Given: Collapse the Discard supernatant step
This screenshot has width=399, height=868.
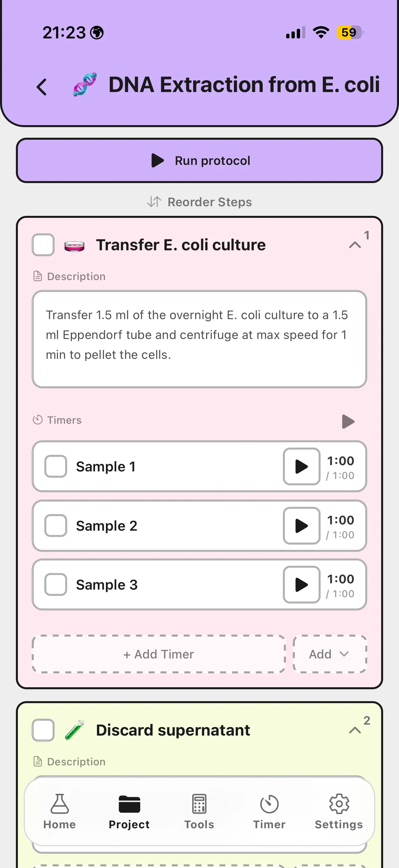Looking at the screenshot, I should click(x=355, y=730).
